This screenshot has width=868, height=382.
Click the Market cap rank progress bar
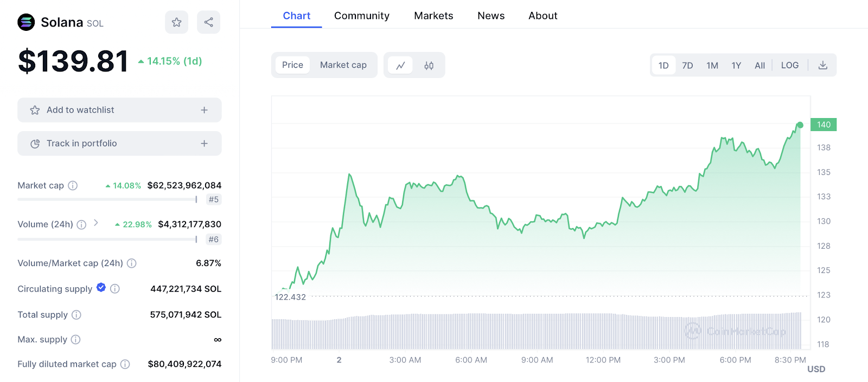(x=107, y=199)
